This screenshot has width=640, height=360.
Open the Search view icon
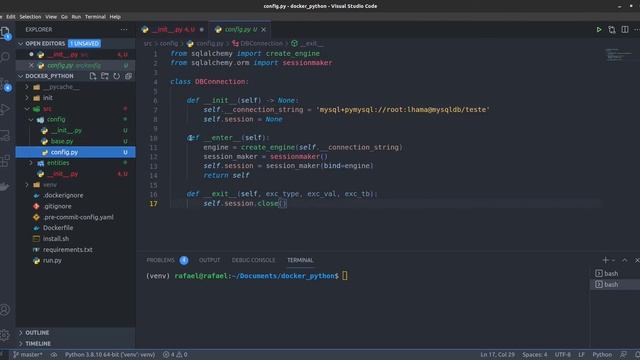pyautogui.click(x=5, y=56)
